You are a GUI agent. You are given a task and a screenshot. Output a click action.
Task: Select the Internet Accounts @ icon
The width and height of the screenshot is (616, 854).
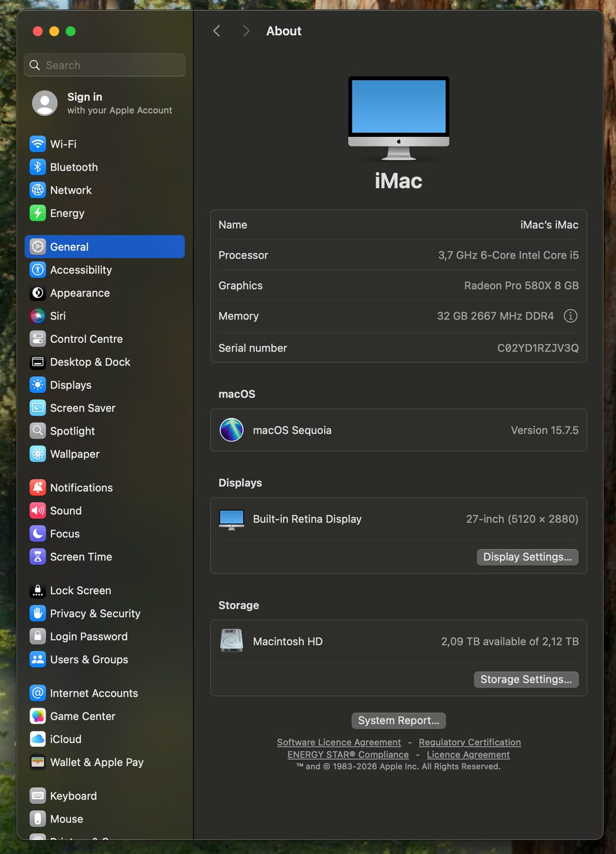coord(38,693)
